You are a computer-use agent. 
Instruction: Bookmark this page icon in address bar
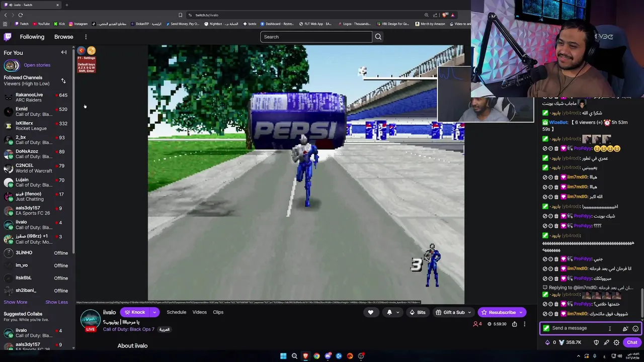click(x=180, y=15)
